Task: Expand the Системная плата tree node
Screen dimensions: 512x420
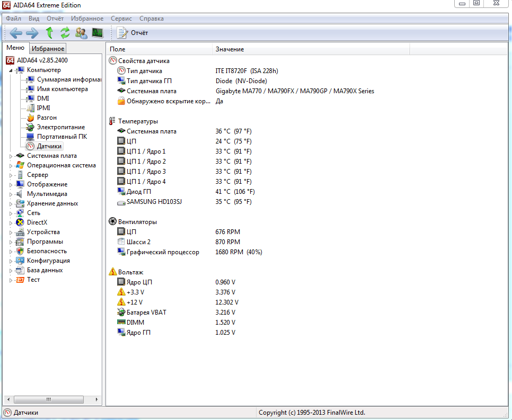Action: [11, 156]
